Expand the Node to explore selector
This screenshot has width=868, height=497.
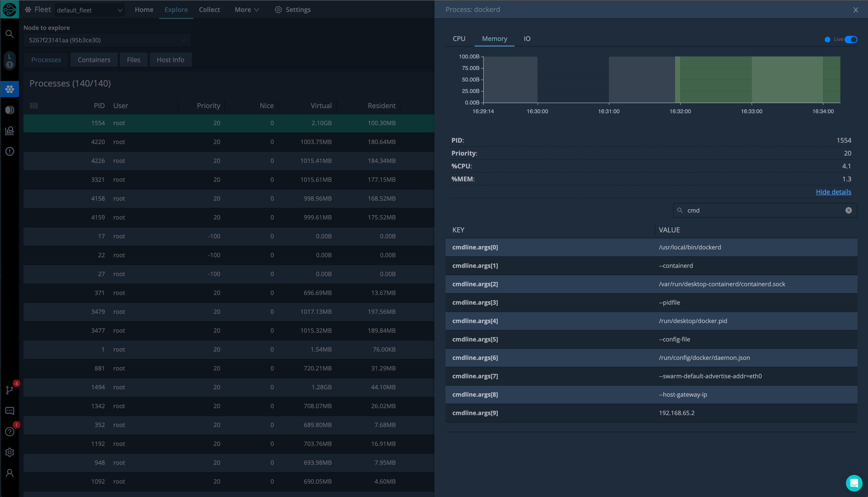pyautogui.click(x=107, y=40)
